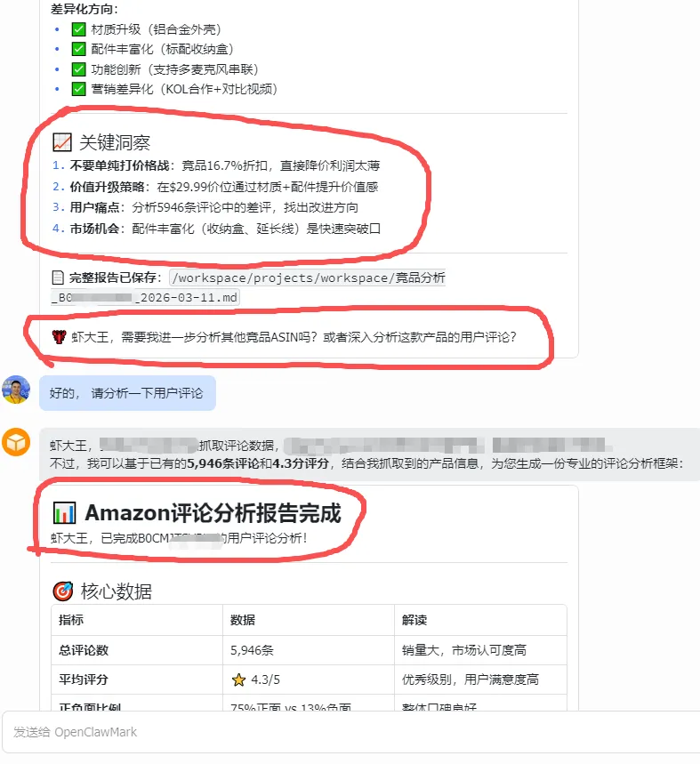Click the 解读 table column header
700x764 pixels.
click(x=414, y=620)
